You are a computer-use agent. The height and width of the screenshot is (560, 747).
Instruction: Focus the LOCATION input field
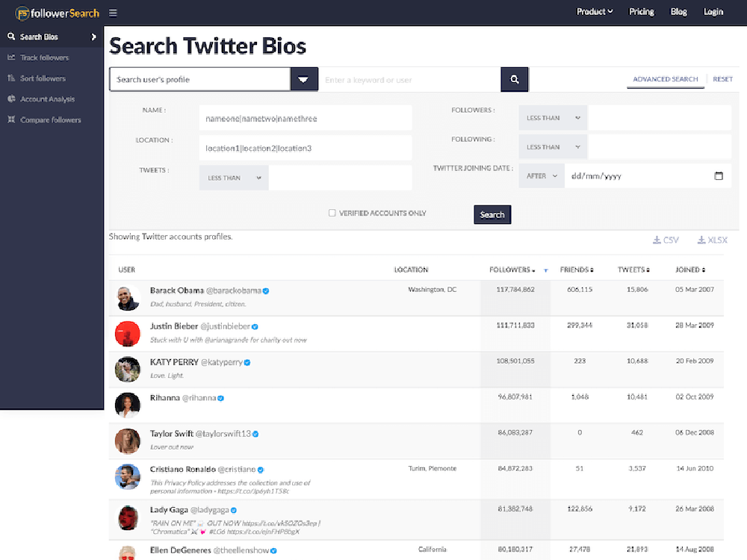(306, 148)
